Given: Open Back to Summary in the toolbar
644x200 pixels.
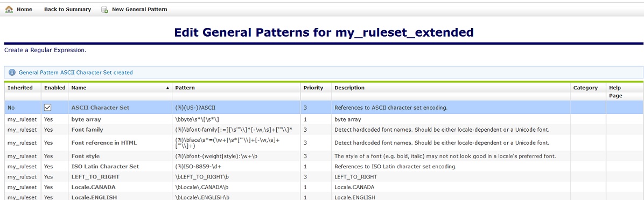Looking at the screenshot, I should click(67, 9).
